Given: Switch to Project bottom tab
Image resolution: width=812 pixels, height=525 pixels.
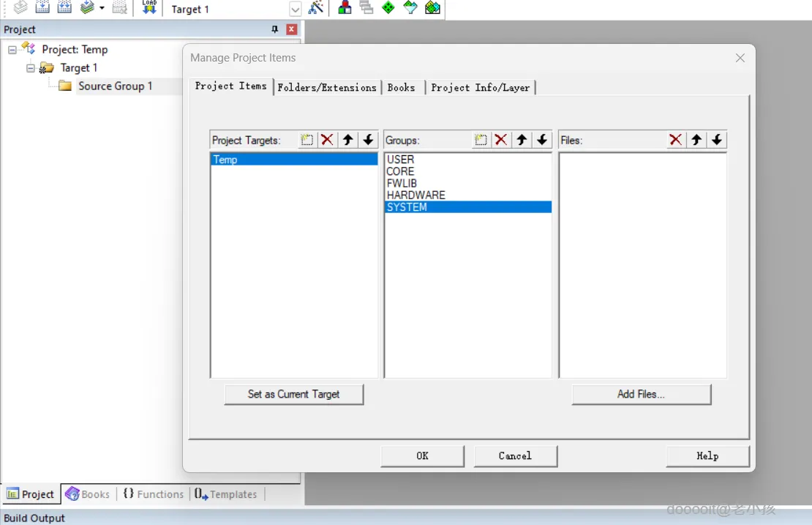Looking at the screenshot, I should 31,494.
